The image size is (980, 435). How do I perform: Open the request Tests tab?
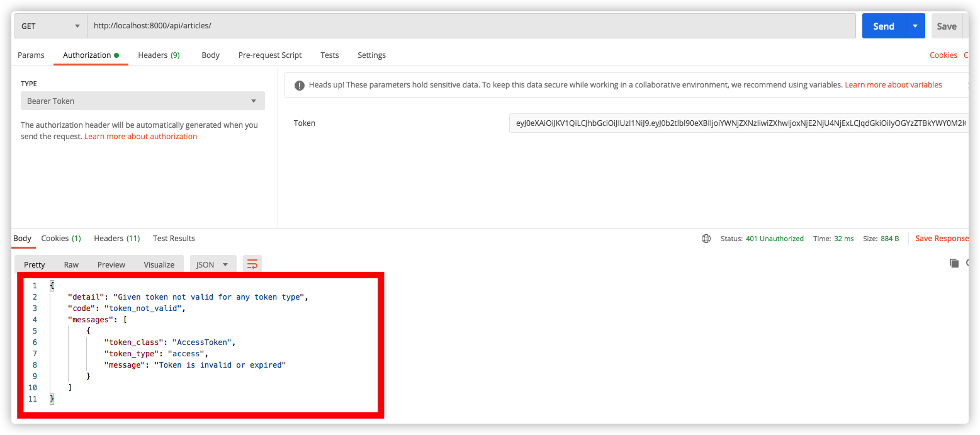(x=329, y=55)
